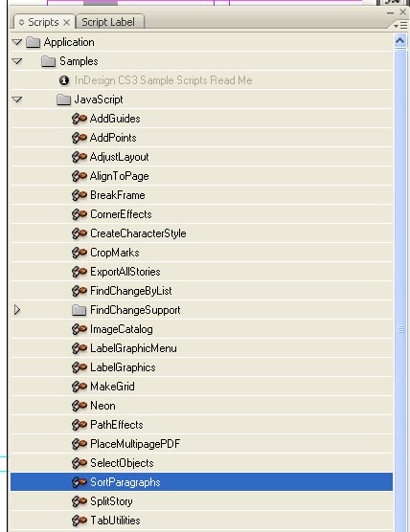Screen dimensions: 410x532
Task: Switch to the Scripts tab
Action: 43,22
